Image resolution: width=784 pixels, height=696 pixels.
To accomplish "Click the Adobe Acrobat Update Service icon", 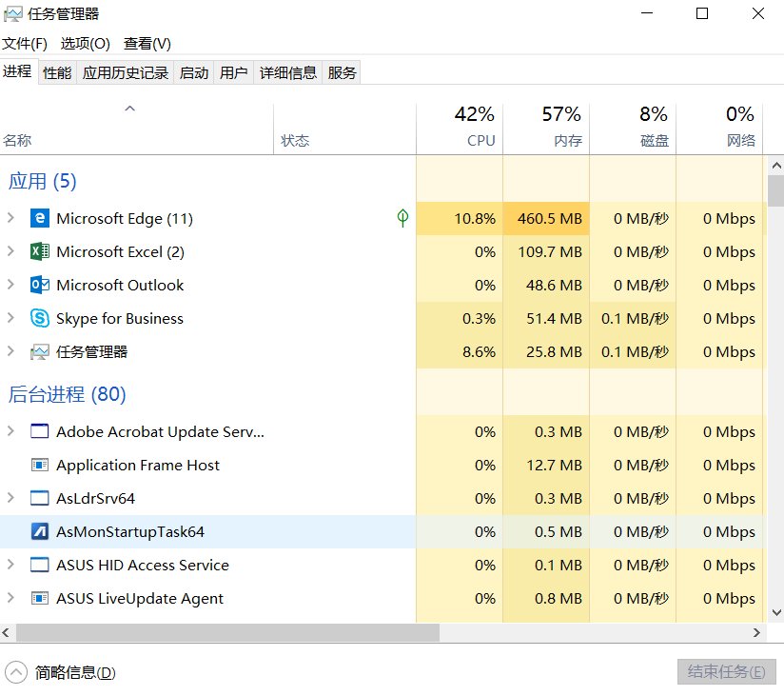I will pyautogui.click(x=39, y=431).
